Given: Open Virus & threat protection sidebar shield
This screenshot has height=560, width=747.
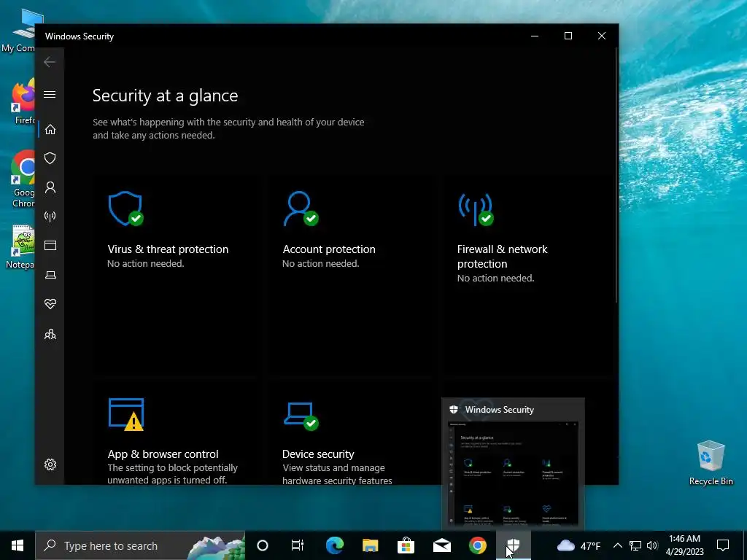Looking at the screenshot, I should [50, 158].
